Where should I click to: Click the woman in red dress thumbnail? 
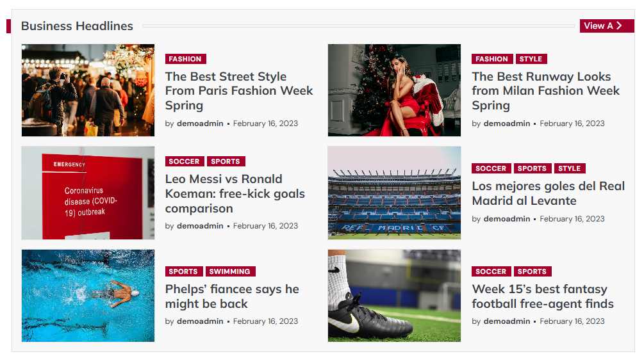pos(394,90)
